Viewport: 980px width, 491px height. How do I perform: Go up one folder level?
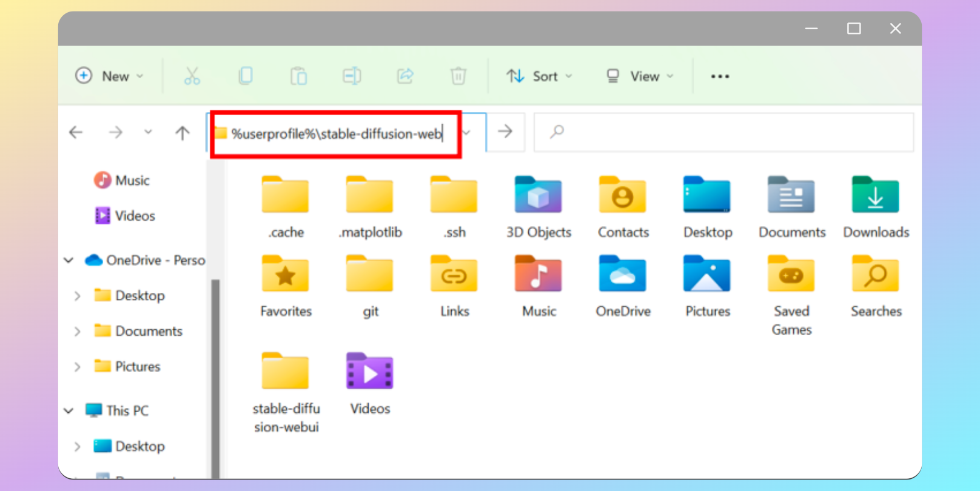[183, 132]
